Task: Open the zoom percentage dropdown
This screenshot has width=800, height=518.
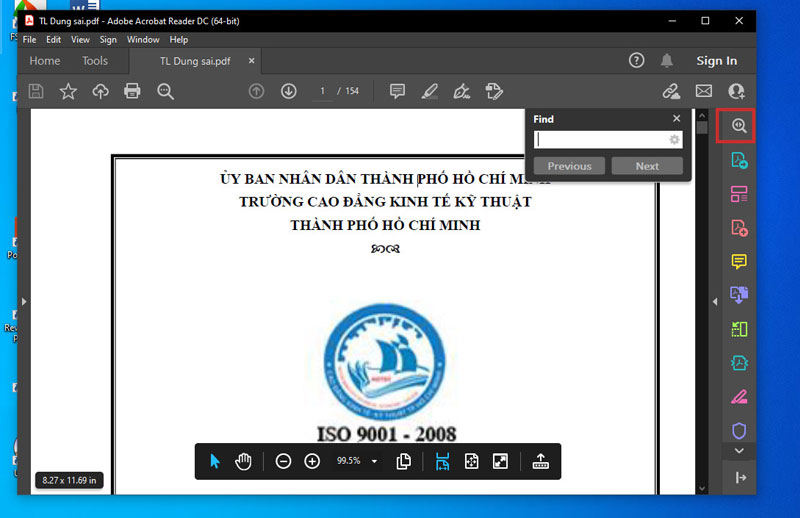Action: [x=374, y=461]
